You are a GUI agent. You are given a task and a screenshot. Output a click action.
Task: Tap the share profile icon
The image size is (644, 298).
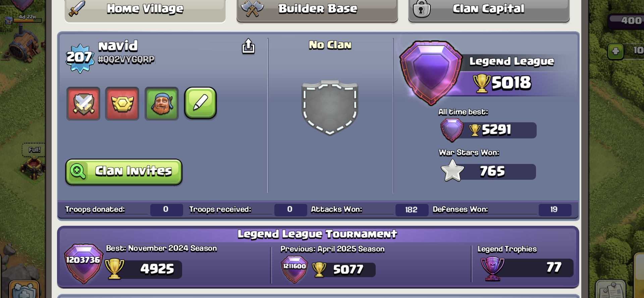coord(248,46)
